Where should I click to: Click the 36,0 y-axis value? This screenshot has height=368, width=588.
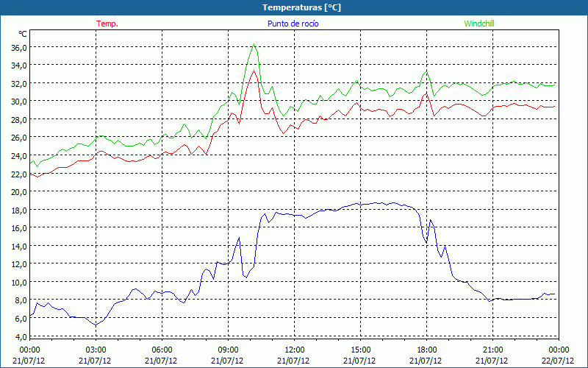point(20,47)
